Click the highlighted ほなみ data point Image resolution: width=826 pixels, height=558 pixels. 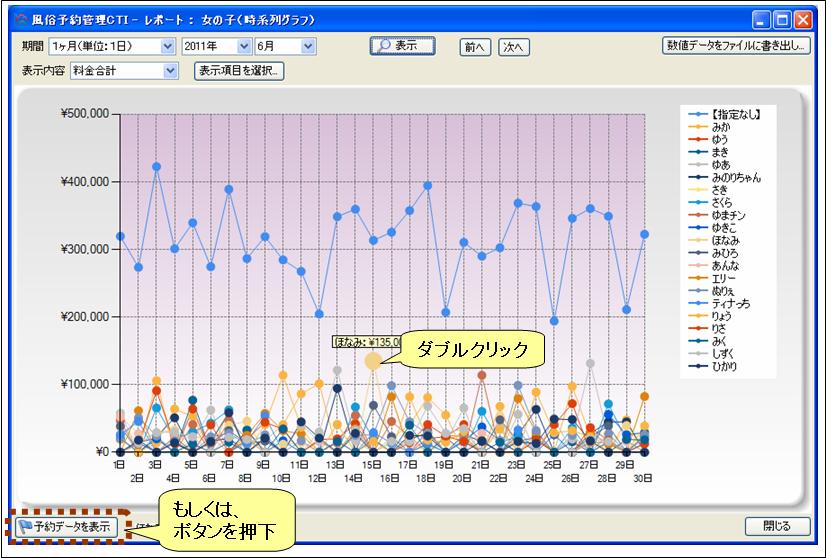(x=373, y=360)
